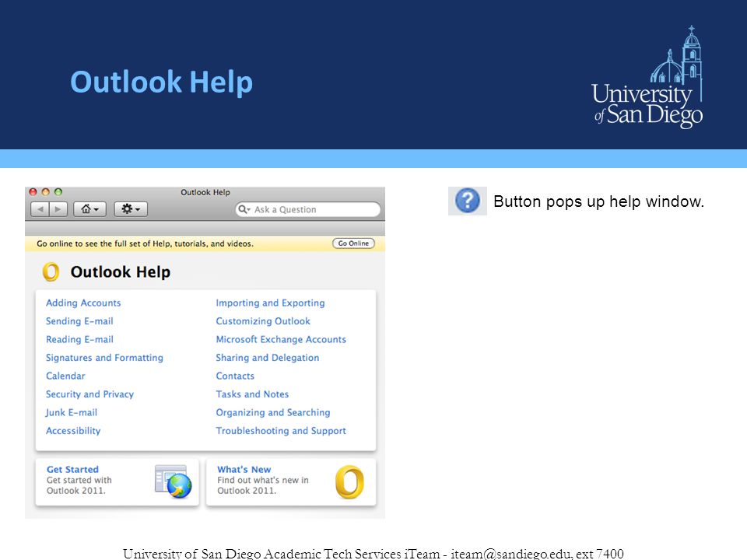
Task: Open the Sending E-mail topic
Action: [x=79, y=321]
